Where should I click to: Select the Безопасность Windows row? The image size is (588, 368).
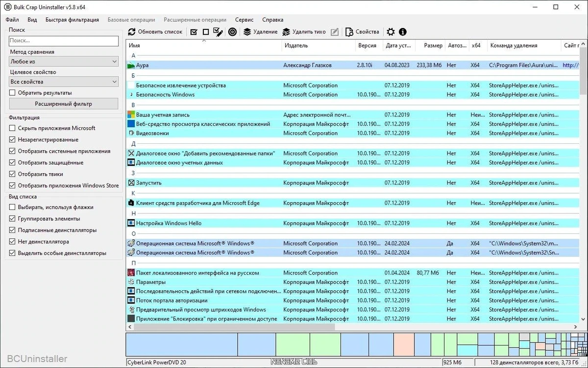[353, 95]
